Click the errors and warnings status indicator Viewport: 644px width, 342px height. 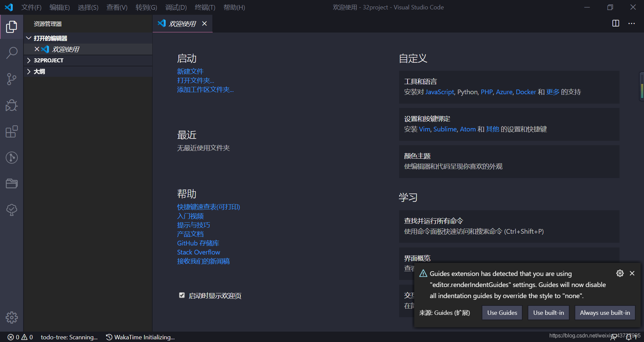20,337
